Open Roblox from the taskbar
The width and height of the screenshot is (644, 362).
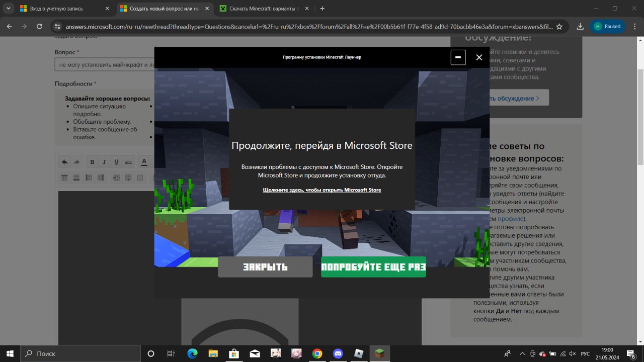(x=359, y=353)
